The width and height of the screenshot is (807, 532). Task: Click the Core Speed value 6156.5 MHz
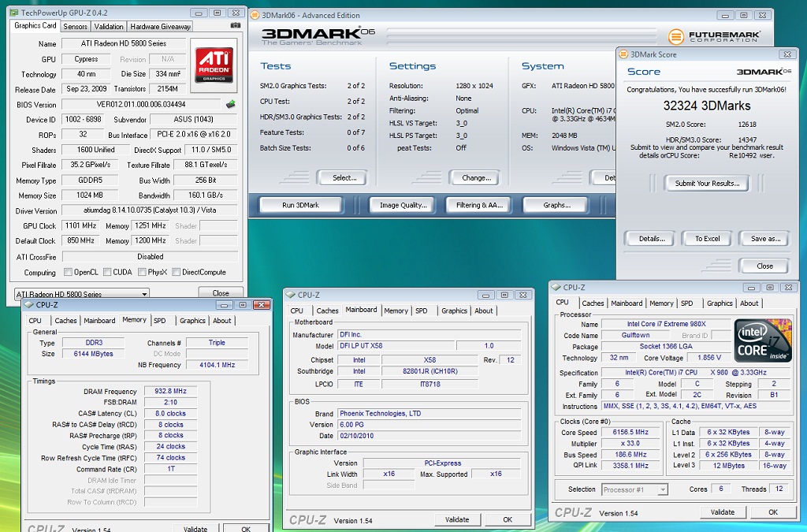(x=630, y=432)
